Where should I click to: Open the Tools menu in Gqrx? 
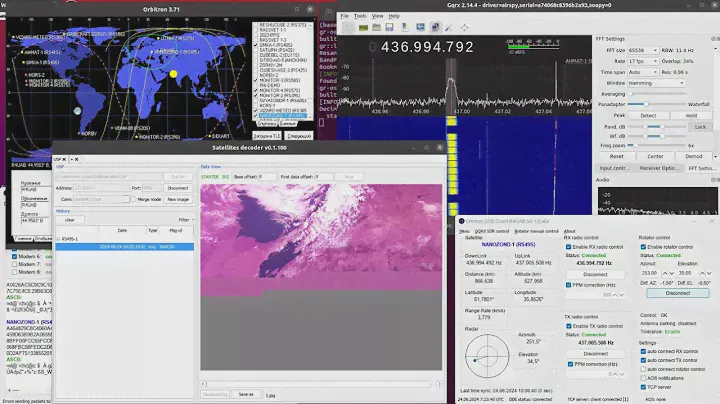coord(360,16)
